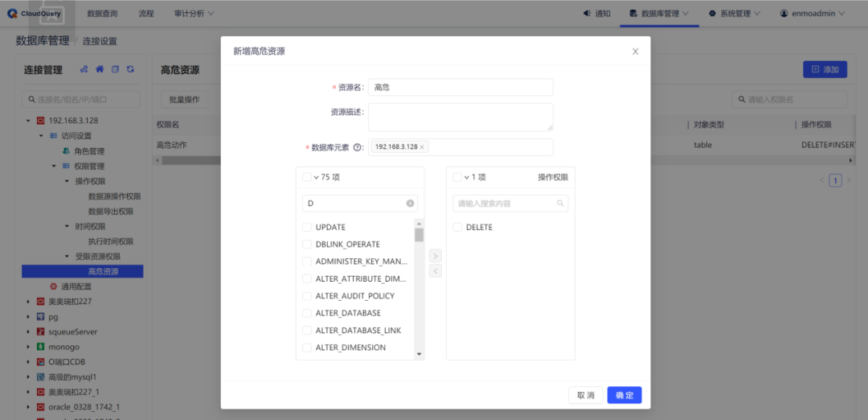Click search magnifier in right list
Viewport: 868px width, 420px height.
[x=560, y=204]
